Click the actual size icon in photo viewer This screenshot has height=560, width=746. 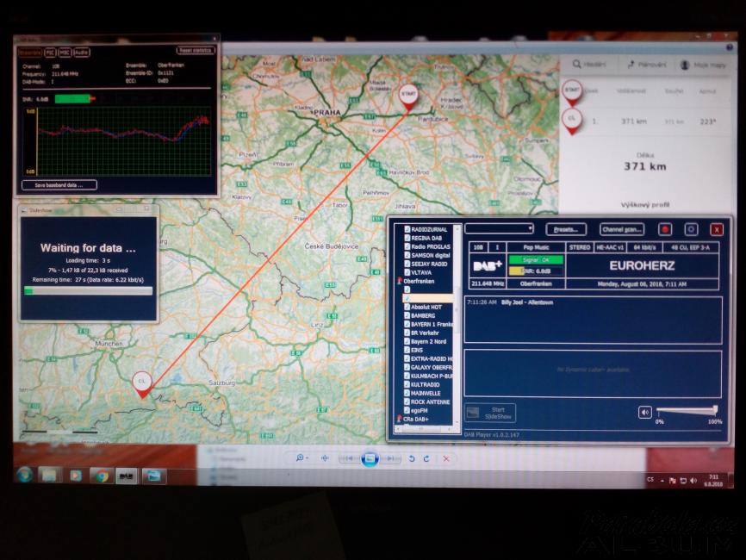(325, 458)
